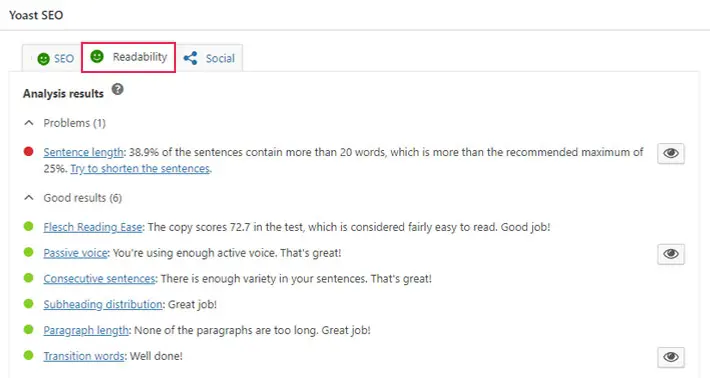This screenshot has height=378, width=710.
Task: Open the Transition words link
Action: (x=84, y=356)
